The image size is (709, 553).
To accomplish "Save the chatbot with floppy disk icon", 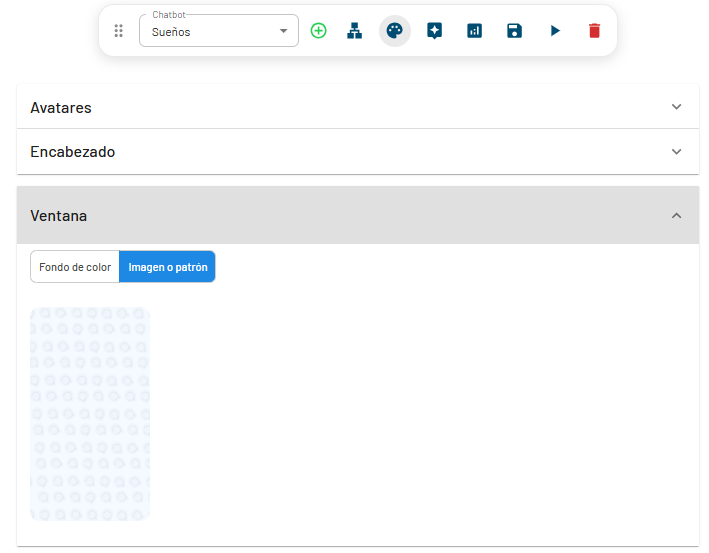I will click(514, 31).
